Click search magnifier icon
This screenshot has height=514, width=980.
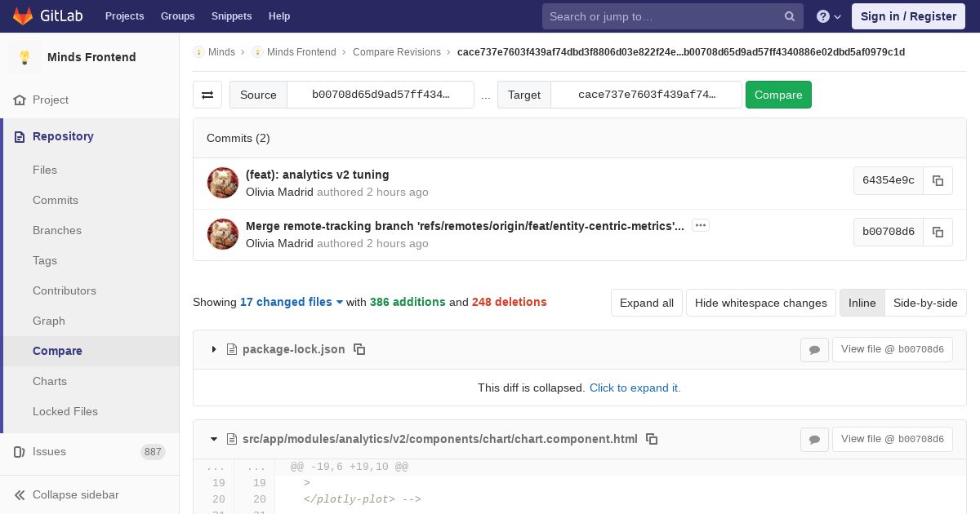pos(790,16)
